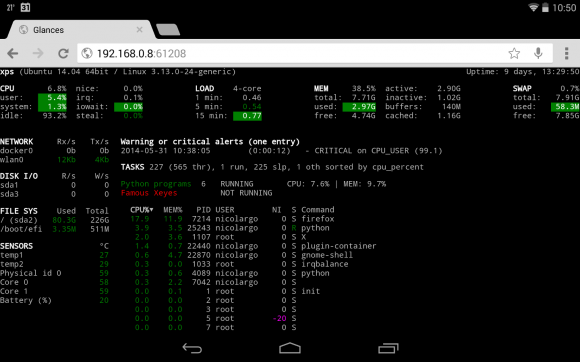
Task: Click the USER column header
Action: click(x=225, y=210)
